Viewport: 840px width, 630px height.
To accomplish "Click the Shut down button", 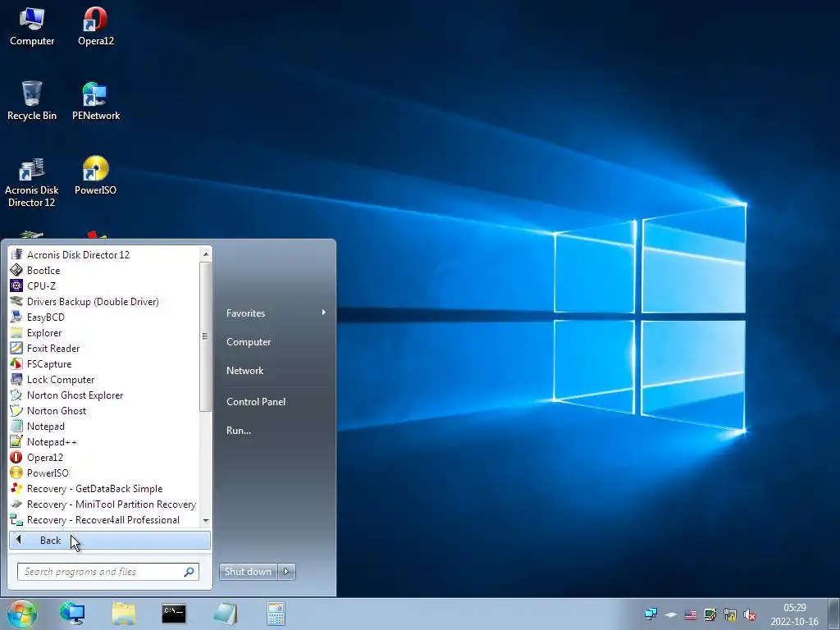I will [x=248, y=572].
